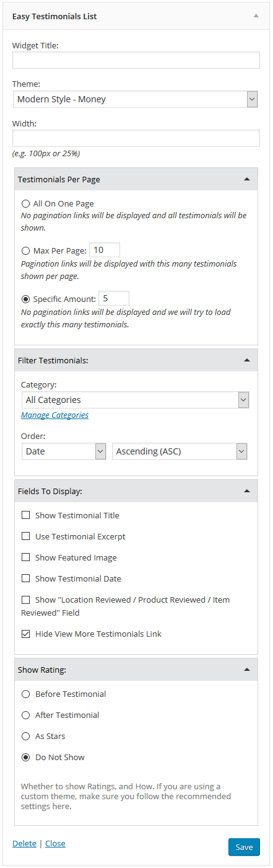Screen dimensions: 273x868
Task: Open the Date order-by dropdown
Action: coord(64,451)
